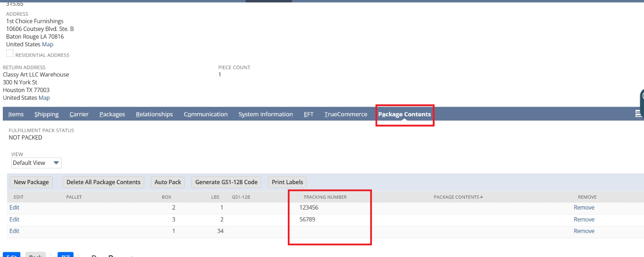Image resolution: width=644 pixels, height=257 pixels.
Task: Click the Package Contents column sort arrow
Action: tap(481, 197)
